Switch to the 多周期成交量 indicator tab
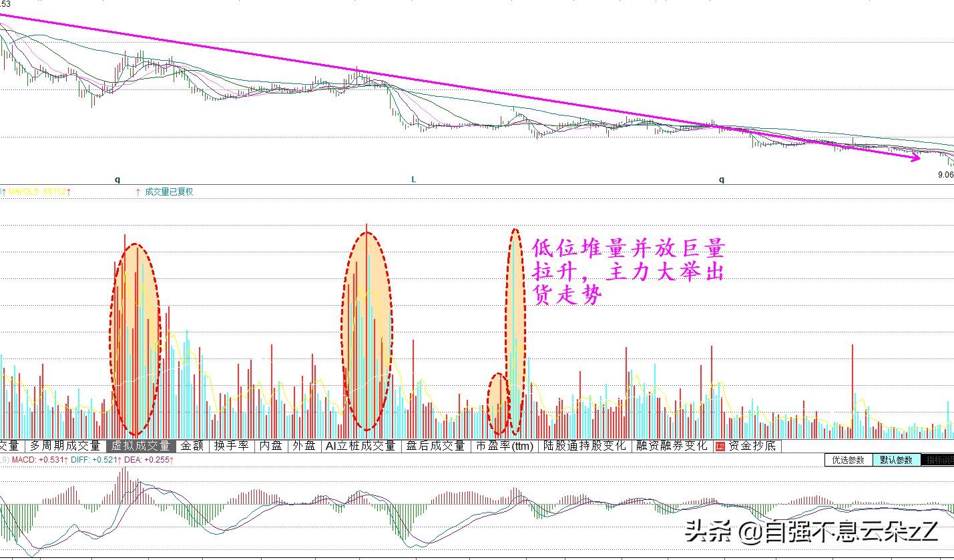The image size is (954, 560). (65, 446)
